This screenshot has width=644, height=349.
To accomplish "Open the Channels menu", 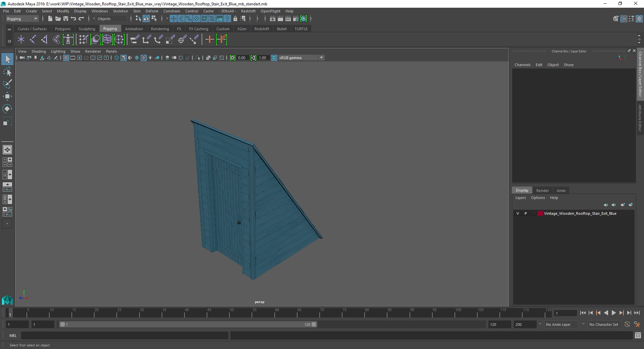I will coord(522,65).
